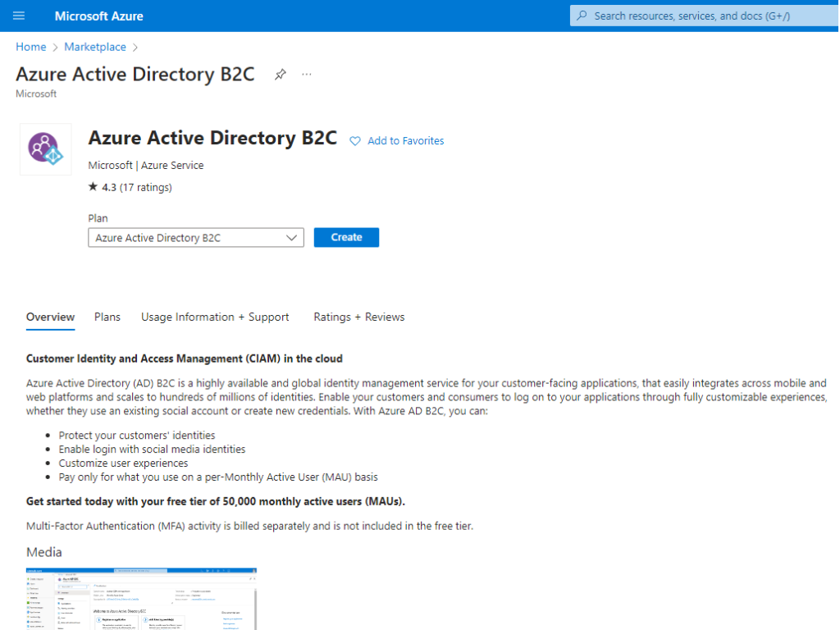
Task: Click 'Enable login with social media identities' bullet
Action: coord(152,450)
